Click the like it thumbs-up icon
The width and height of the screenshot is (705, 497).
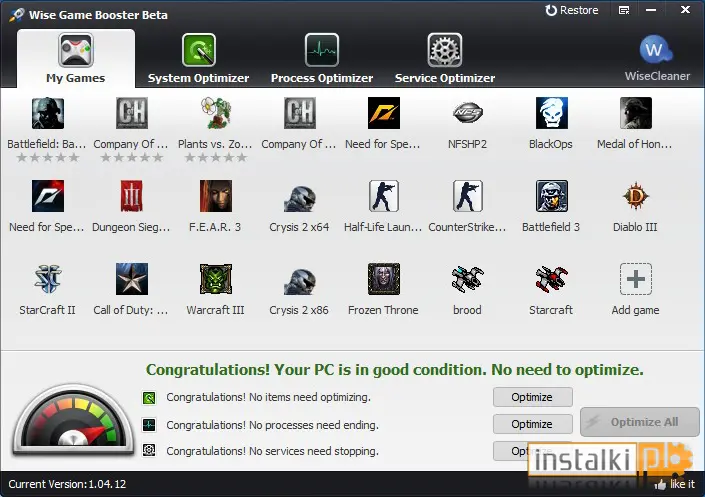pos(660,484)
